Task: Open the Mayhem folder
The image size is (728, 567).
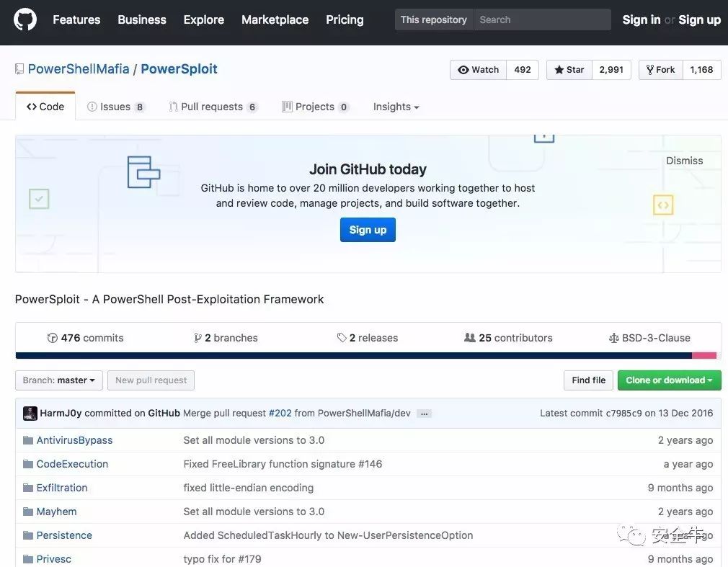Action: click(56, 512)
